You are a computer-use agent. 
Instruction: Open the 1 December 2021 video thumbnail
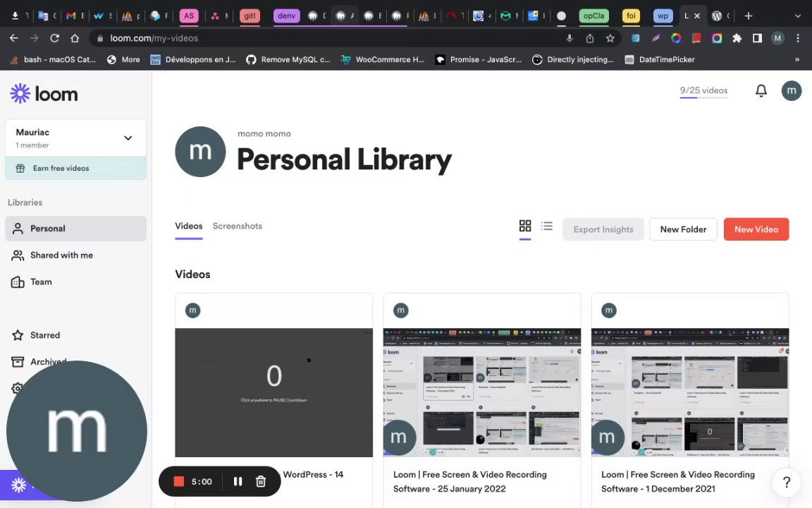(x=690, y=392)
